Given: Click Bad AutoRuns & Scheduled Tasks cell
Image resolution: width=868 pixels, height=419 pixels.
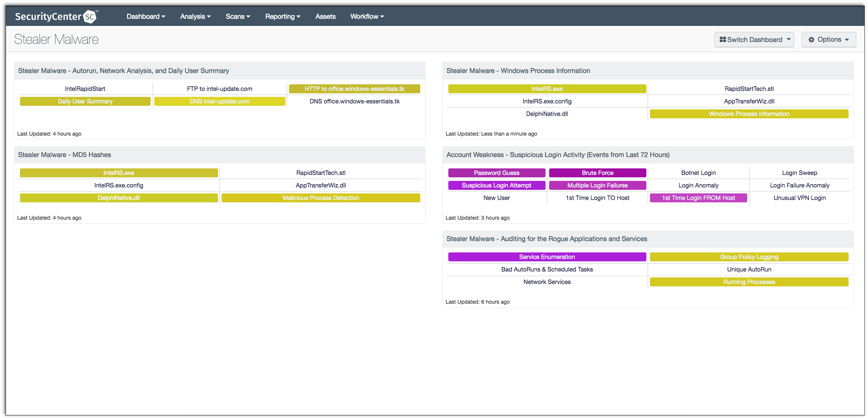Looking at the screenshot, I should point(547,270).
